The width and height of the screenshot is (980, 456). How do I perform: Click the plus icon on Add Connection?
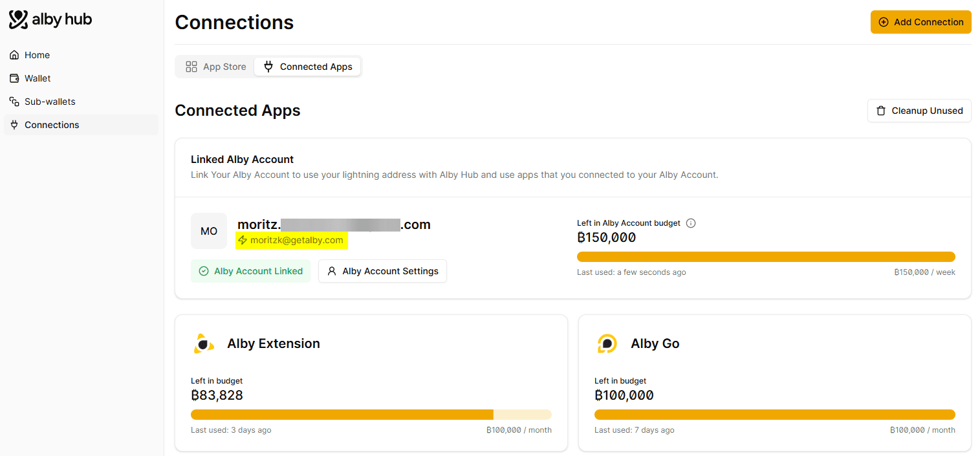tap(884, 22)
